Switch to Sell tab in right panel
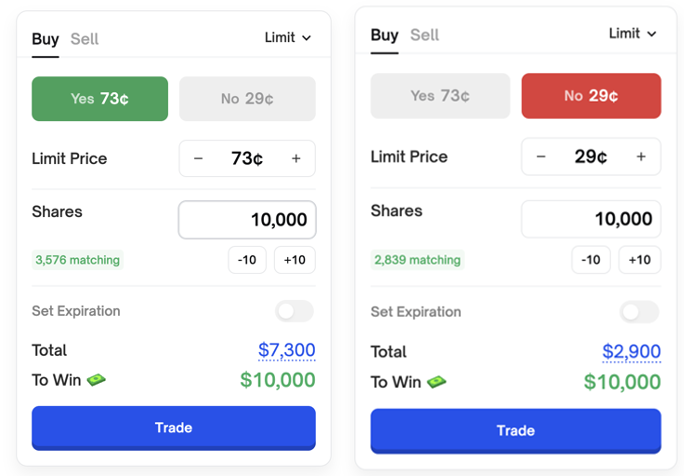 coord(425,35)
